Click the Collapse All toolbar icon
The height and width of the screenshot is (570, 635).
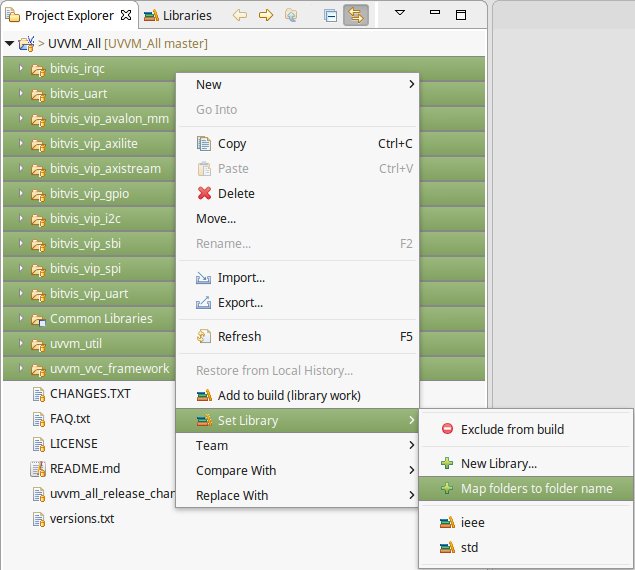tap(330, 15)
